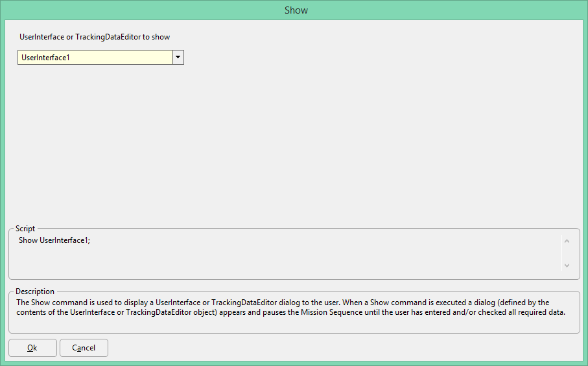
Task: Expand the UserInterface1 dropdown arrow
Action: click(178, 57)
